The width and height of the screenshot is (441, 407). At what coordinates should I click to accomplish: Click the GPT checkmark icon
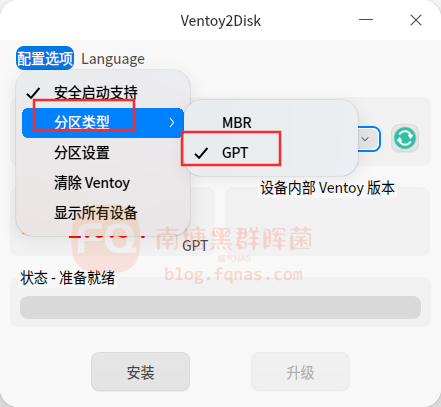(x=201, y=153)
